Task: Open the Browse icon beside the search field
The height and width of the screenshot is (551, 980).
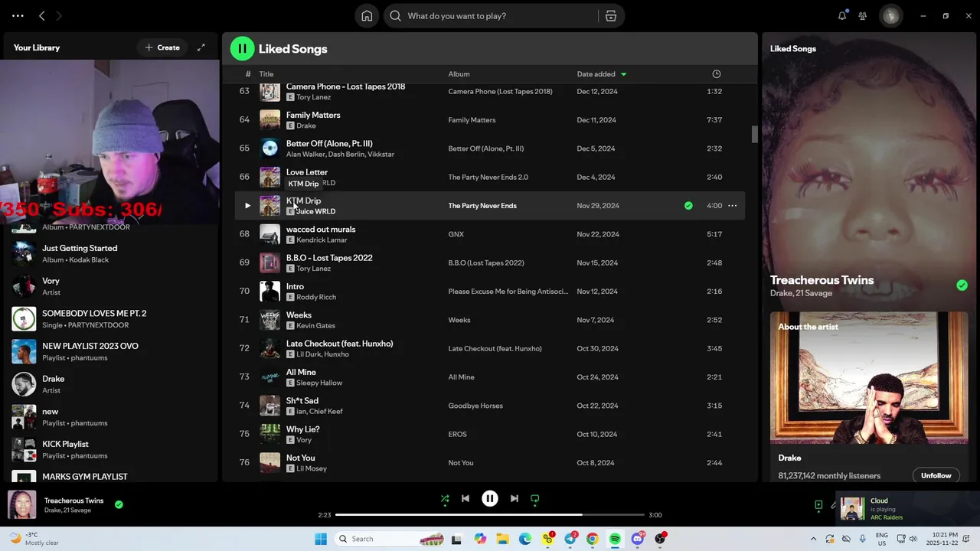Action: (610, 16)
